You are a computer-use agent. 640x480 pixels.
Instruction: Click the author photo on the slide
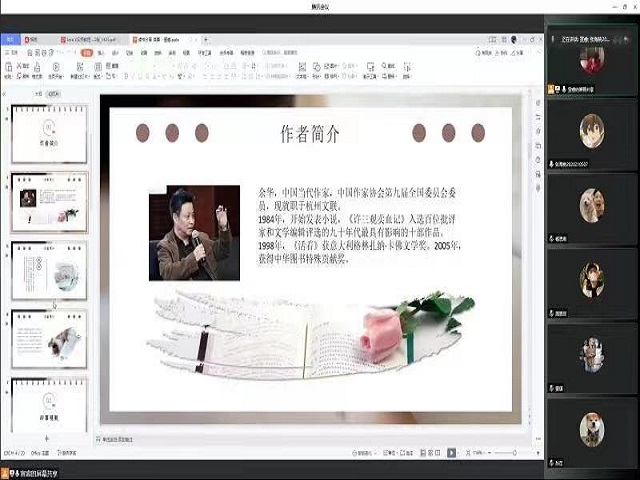coord(194,233)
